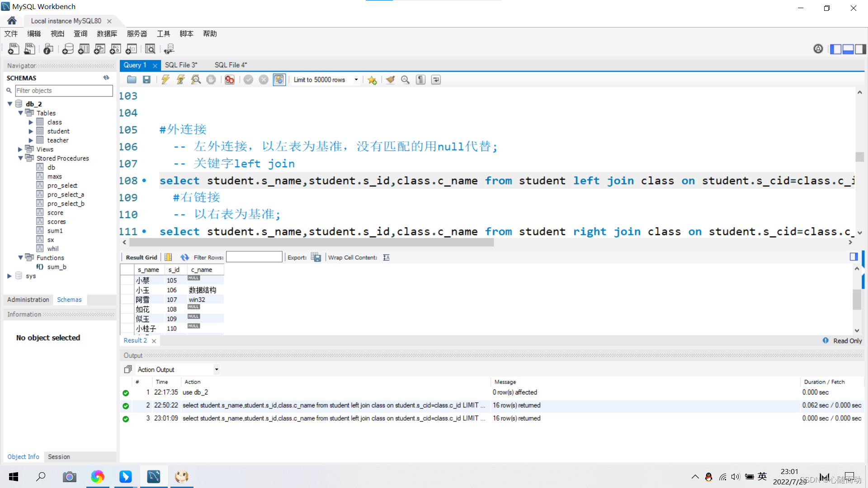Open the Session tab at bottom left
This screenshot has width=868, height=488.
click(59, 457)
